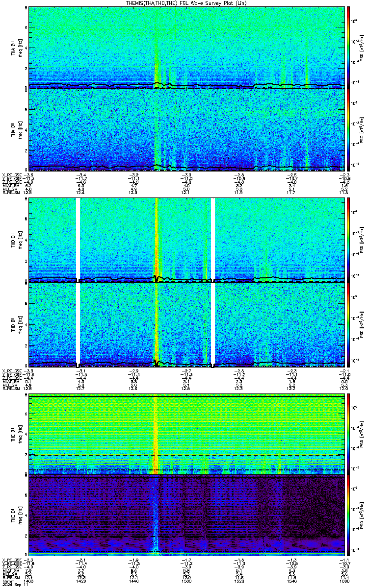The width and height of the screenshot is (368, 588).
Task: Click the right white data gap in THD B⊥ panel
Action: click(x=213, y=240)
